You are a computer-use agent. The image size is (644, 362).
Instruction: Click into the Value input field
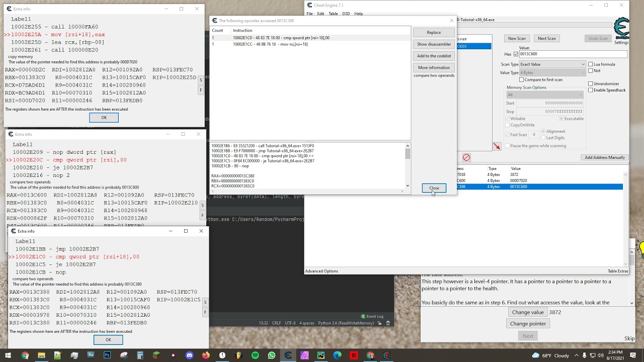574,54
